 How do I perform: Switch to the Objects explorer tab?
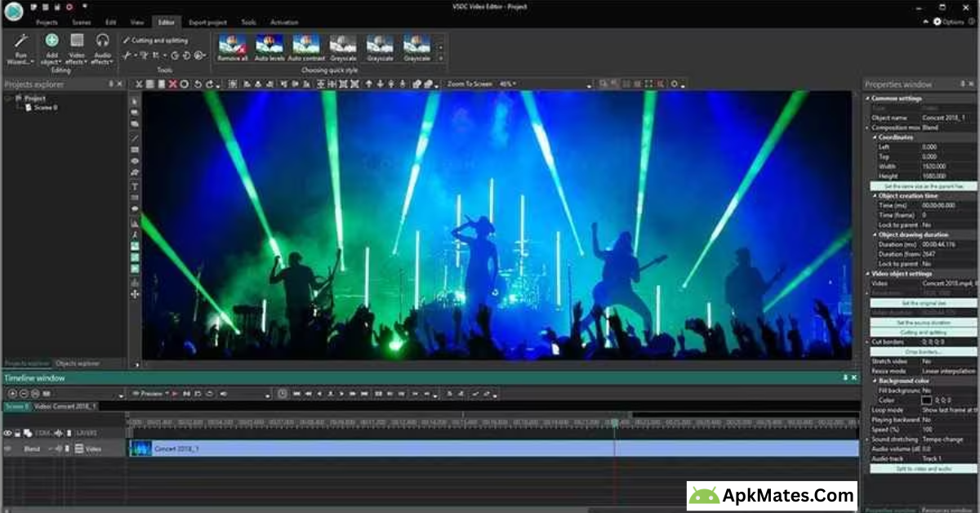coord(77,363)
